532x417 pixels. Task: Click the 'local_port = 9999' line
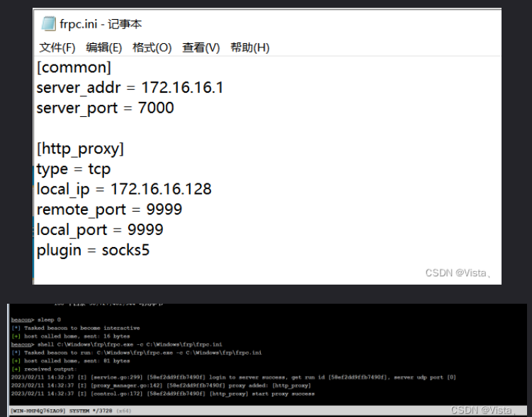tap(100, 230)
